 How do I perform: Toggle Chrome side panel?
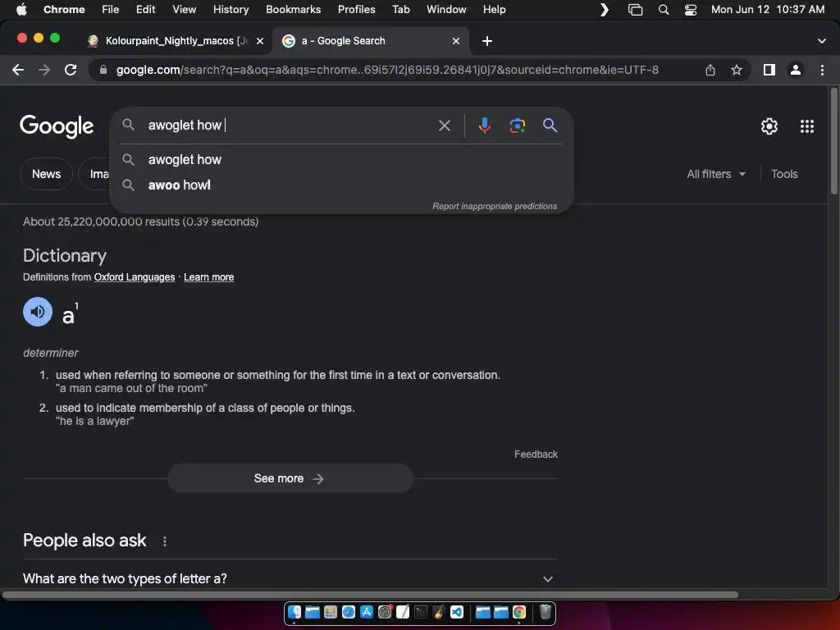tap(769, 70)
